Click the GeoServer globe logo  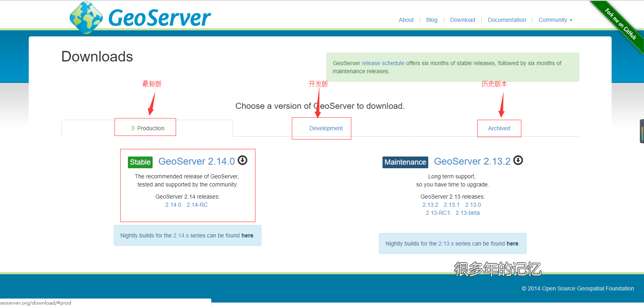(x=86, y=17)
